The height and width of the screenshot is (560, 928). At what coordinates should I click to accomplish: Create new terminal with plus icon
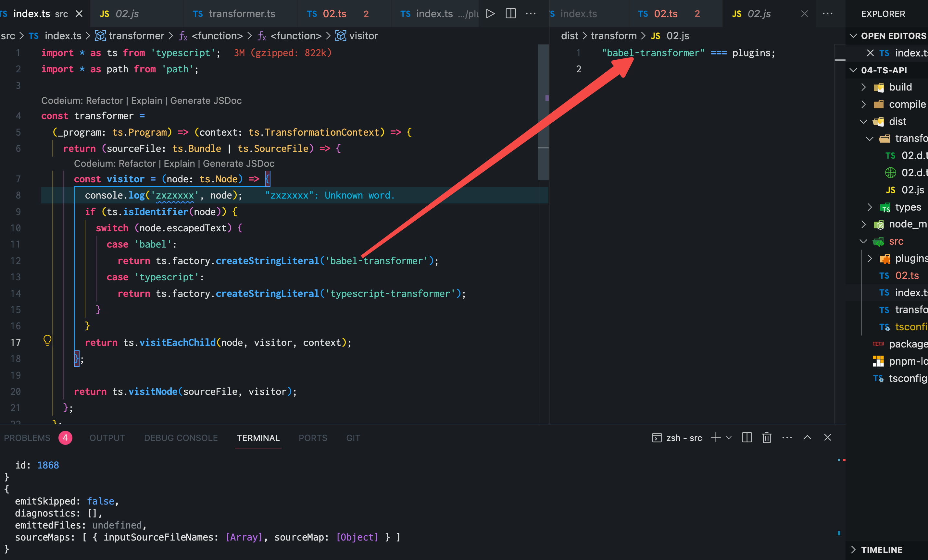(715, 438)
